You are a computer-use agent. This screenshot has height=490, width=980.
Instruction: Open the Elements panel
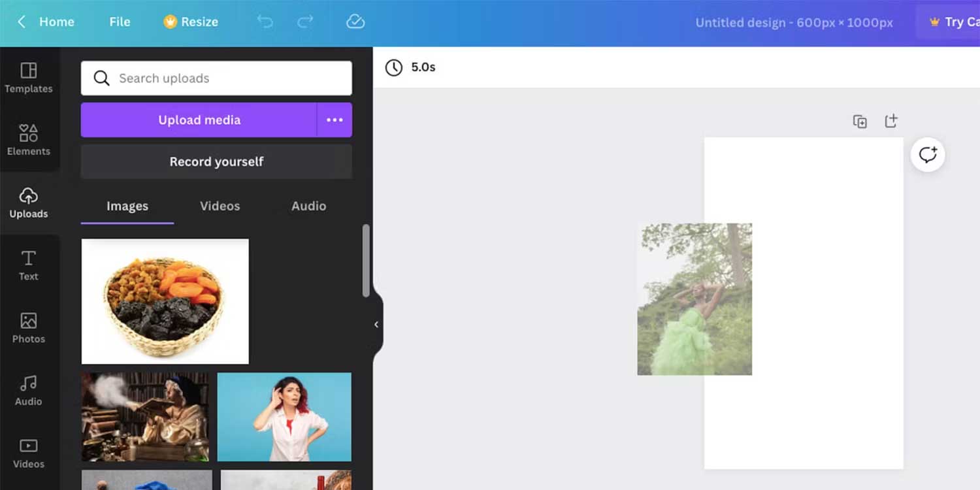(28, 139)
